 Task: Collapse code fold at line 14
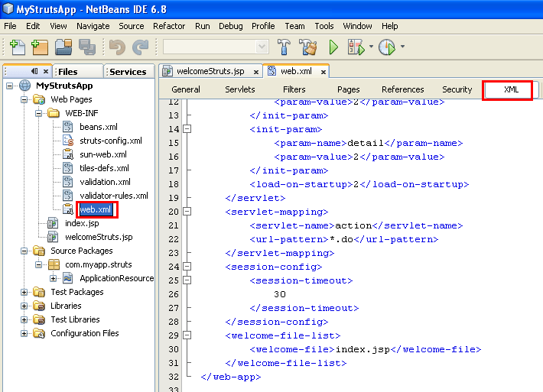click(187, 129)
